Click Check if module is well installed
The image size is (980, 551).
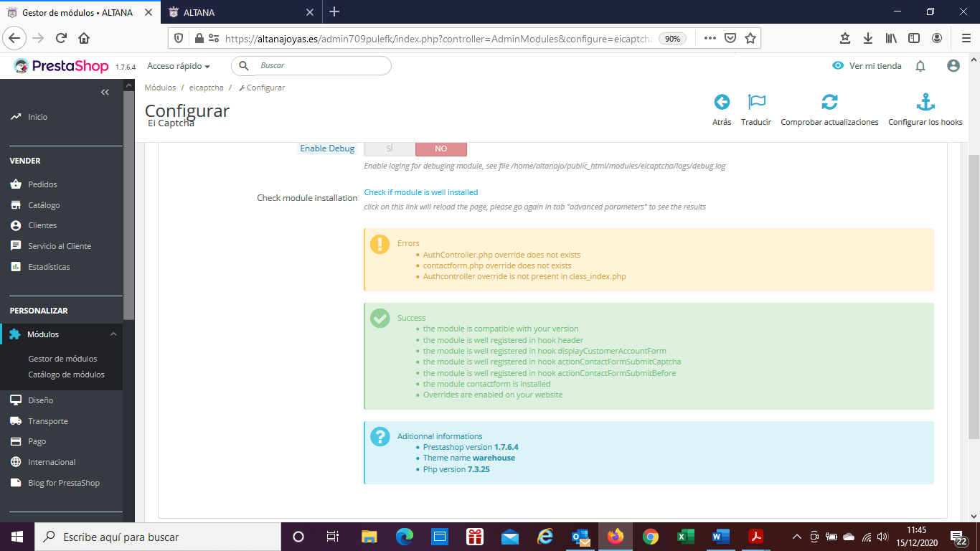coord(421,192)
